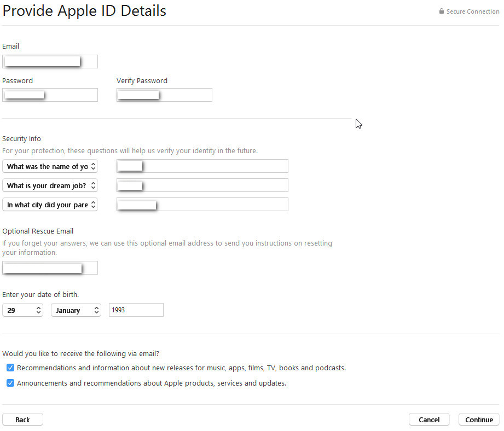Click the Secure Connection lock icon

441,11
